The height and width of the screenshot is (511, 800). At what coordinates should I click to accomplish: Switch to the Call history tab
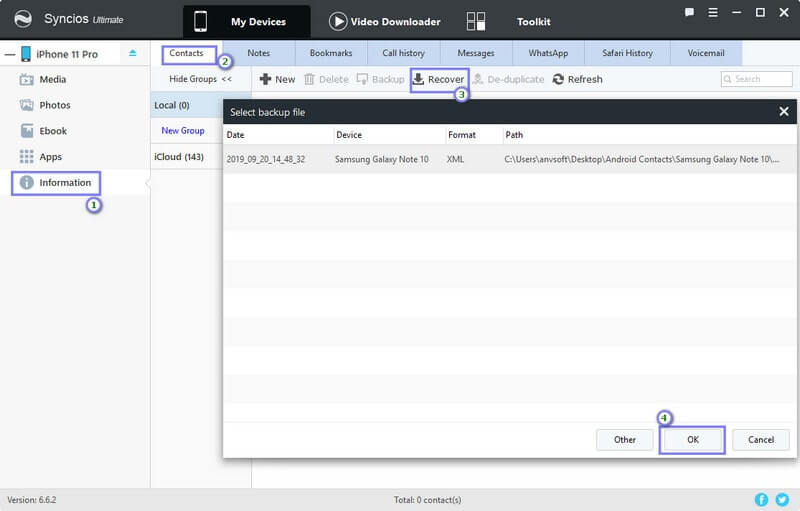(404, 53)
